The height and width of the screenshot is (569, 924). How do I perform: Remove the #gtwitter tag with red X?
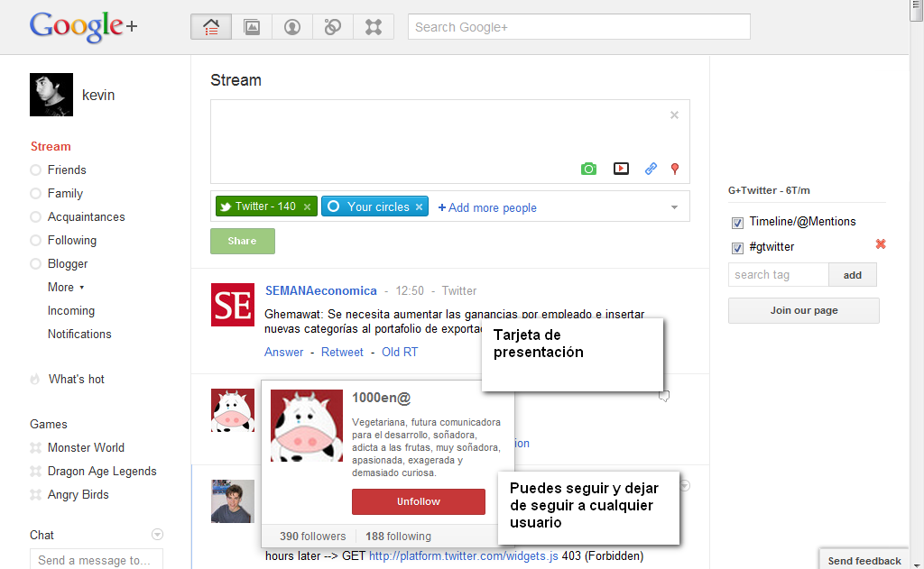coord(881,244)
